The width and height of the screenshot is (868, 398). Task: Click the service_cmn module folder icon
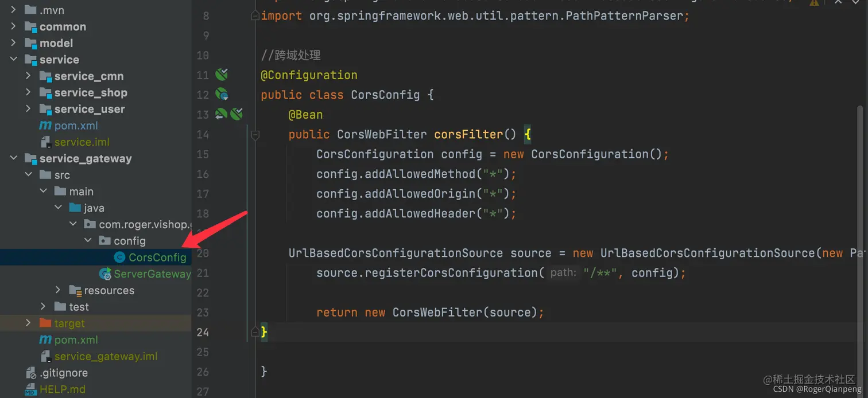pyautogui.click(x=45, y=76)
